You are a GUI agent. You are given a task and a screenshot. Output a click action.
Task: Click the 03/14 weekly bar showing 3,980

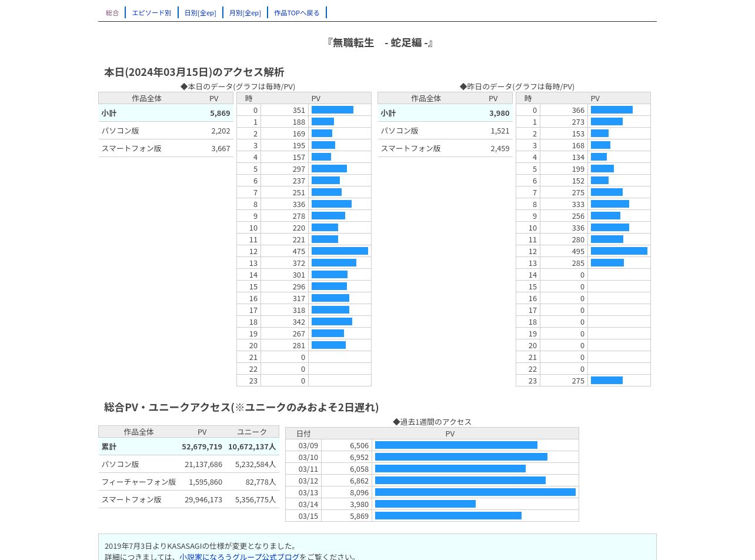coord(425,504)
